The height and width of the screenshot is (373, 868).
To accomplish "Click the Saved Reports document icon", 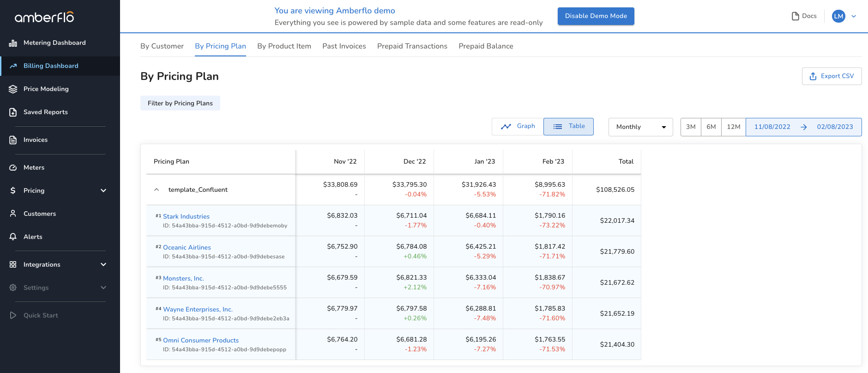I will pyautogui.click(x=13, y=112).
